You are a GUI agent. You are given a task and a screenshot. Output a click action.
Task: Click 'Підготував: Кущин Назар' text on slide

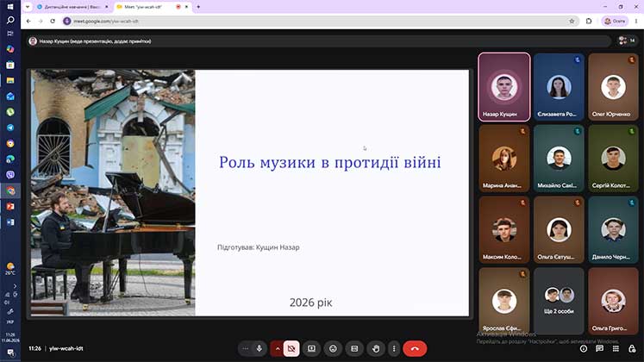coord(259,247)
